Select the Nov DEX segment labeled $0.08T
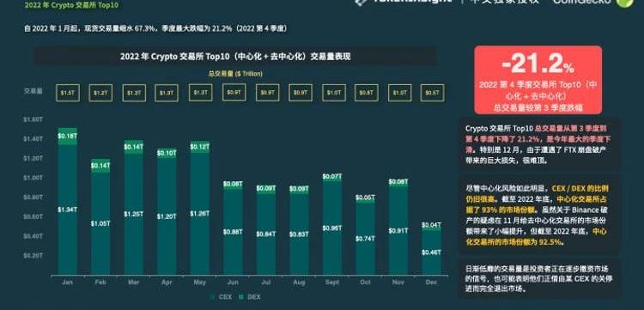 tap(398, 182)
